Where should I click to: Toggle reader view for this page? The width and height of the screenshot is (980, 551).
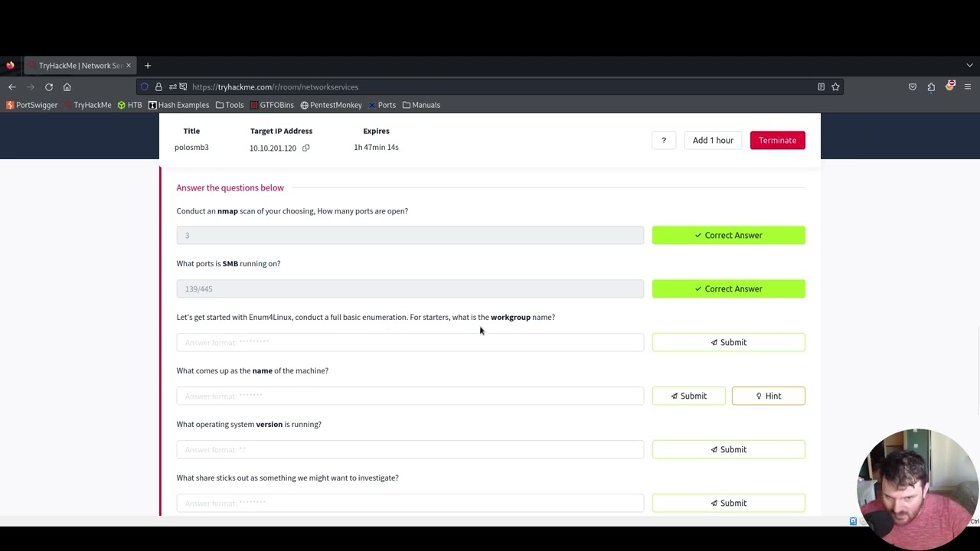tap(821, 87)
